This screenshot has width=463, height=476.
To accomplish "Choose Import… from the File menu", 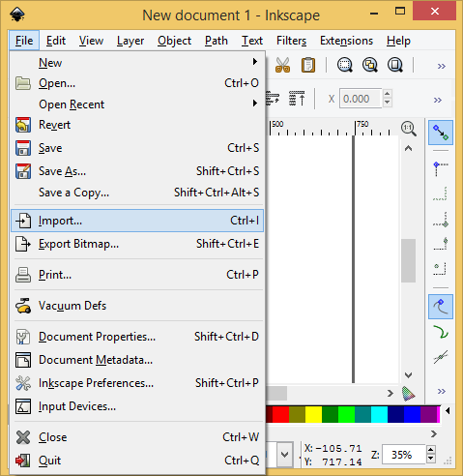I will click(x=137, y=221).
